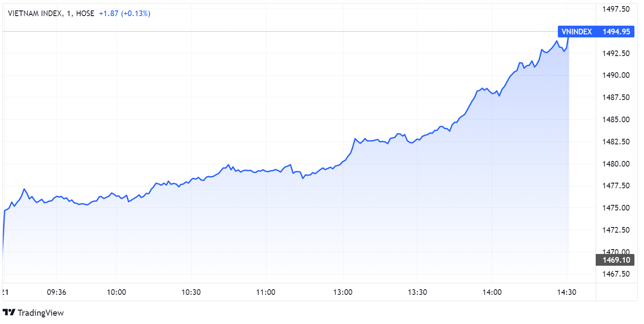Click the 1467.50 price axis label
The image size is (644, 324).
616,274
